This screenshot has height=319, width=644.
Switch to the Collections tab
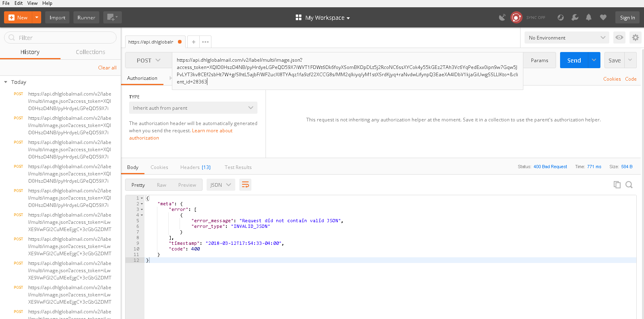(x=90, y=52)
